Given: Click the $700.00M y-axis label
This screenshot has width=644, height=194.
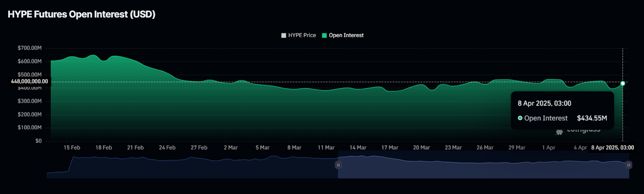Looking at the screenshot, I should click(x=29, y=48).
